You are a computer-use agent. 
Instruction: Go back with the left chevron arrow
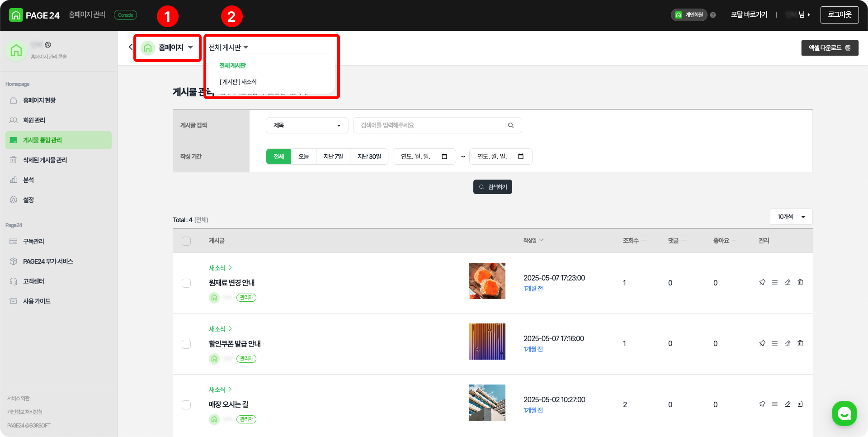(130, 47)
